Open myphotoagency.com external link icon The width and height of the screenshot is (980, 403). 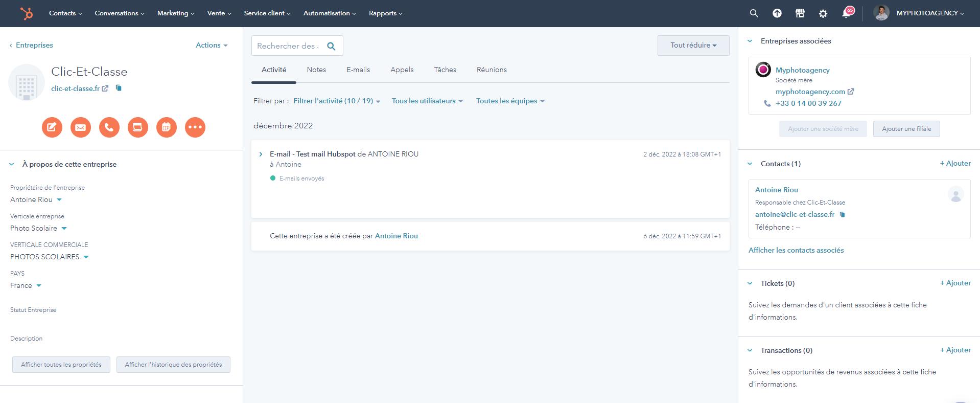(851, 92)
